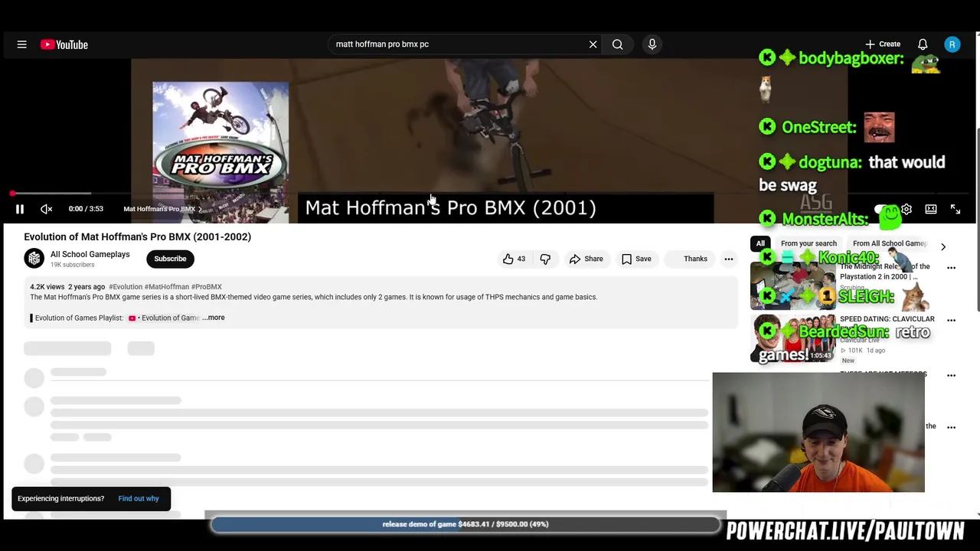Save the video to a playlist
Screen dimensions: 980x551
coord(636,259)
